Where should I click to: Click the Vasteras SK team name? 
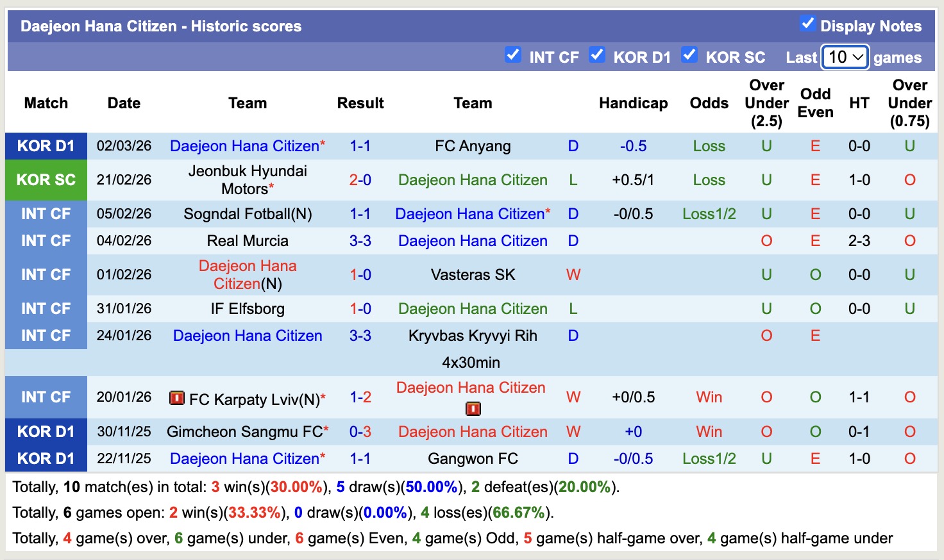(x=473, y=274)
